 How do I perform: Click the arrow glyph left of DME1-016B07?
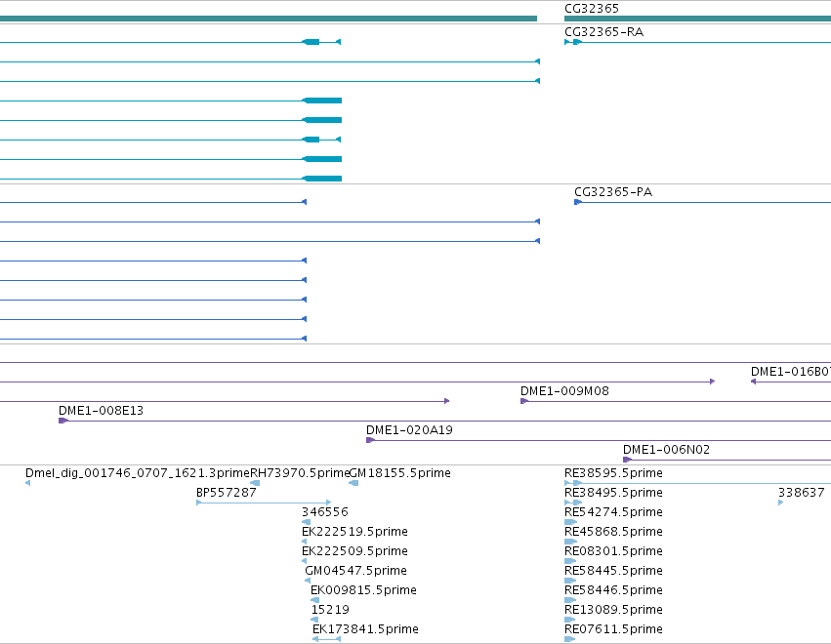pyautogui.click(x=753, y=382)
